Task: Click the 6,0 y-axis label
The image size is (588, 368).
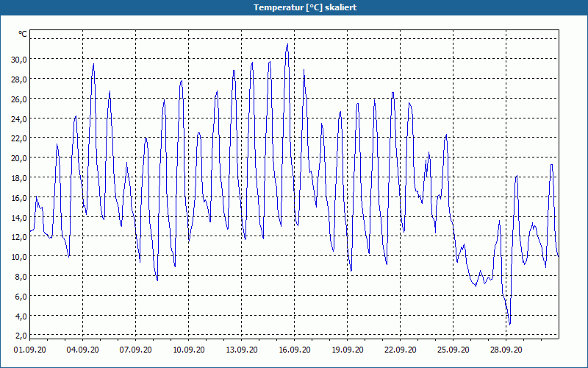Action: coord(21,296)
